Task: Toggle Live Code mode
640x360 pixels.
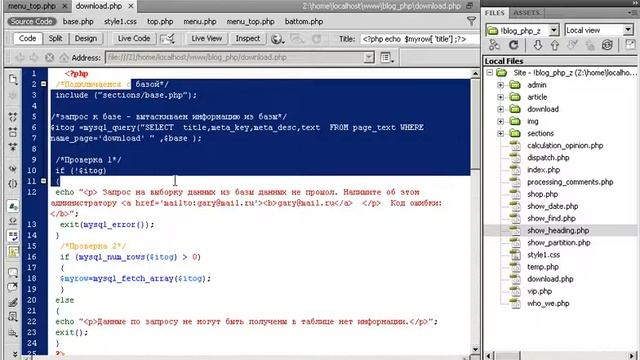Action: (x=134, y=38)
